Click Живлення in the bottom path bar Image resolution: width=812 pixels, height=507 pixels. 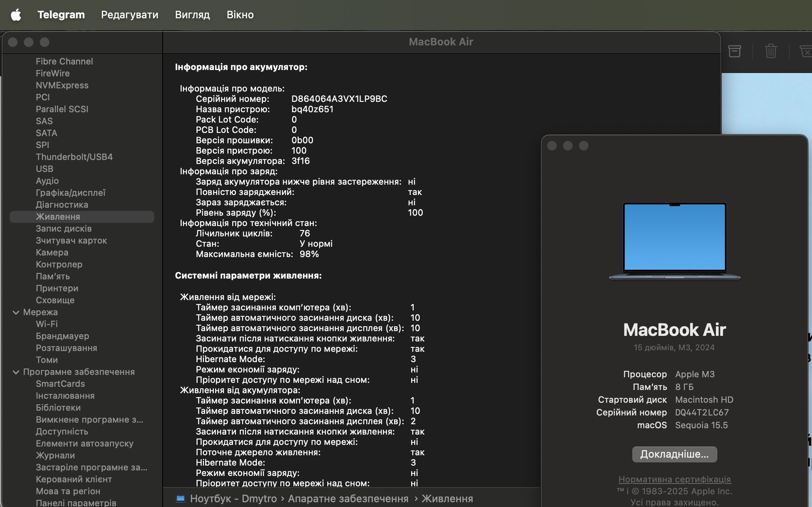click(447, 499)
